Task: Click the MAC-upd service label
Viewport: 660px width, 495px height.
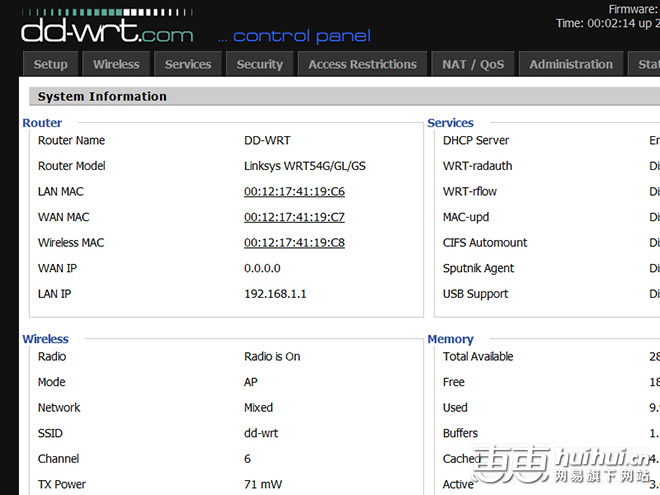Action: pyautogui.click(x=466, y=217)
